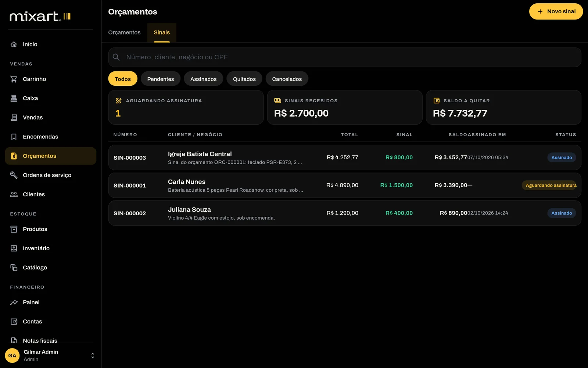The width and height of the screenshot is (588, 368).
Task: Click Assinado badge in SIN-000003 row
Action: pyautogui.click(x=562, y=158)
